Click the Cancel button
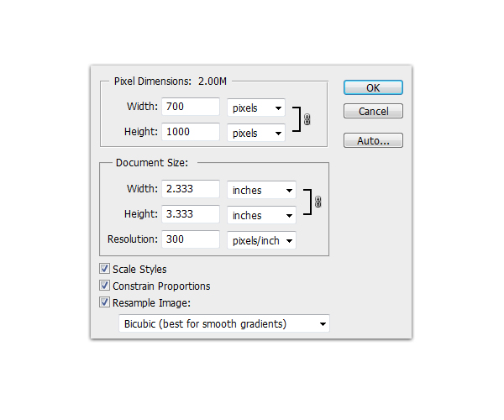Viewport: 504px width, 420px height. (x=373, y=112)
